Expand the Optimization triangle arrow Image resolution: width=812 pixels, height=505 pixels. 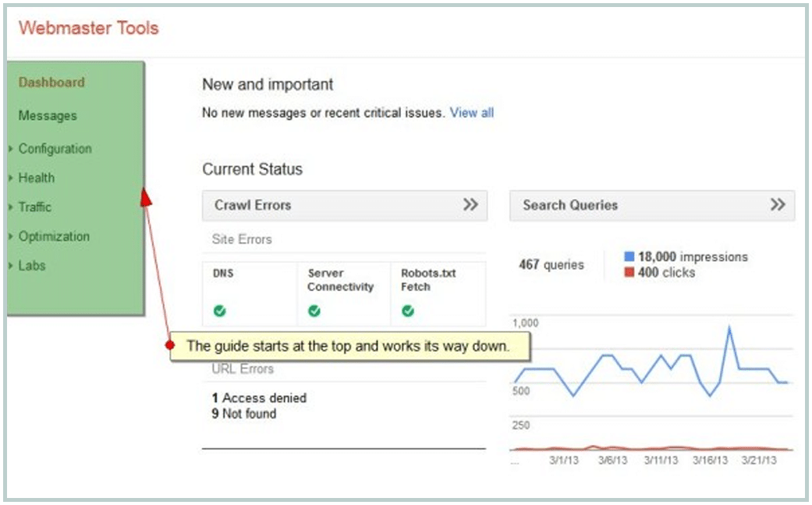(x=11, y=236)
